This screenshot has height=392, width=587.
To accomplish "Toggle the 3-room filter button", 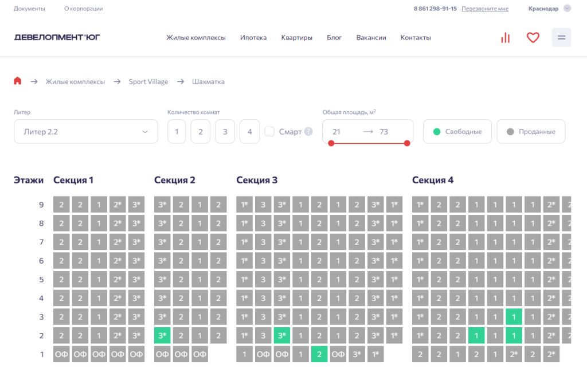I will click(x=225, y=131).
